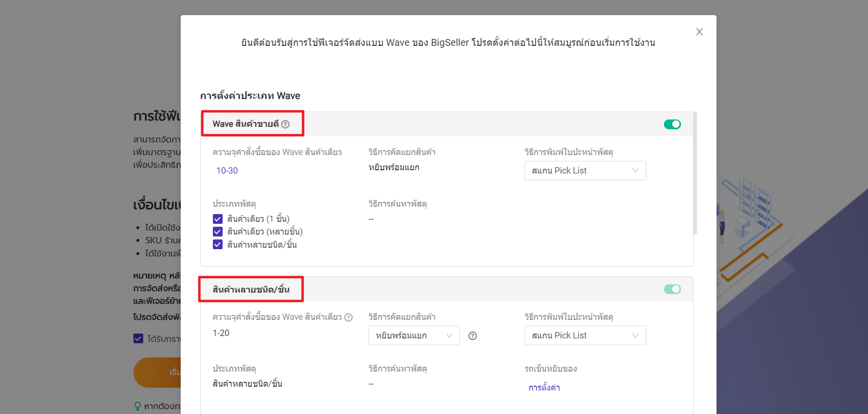Click the lightbulb tip icon at bottom left
This screenshot has width=868, height=414.
pyautogui.click(x=138, y=406)
